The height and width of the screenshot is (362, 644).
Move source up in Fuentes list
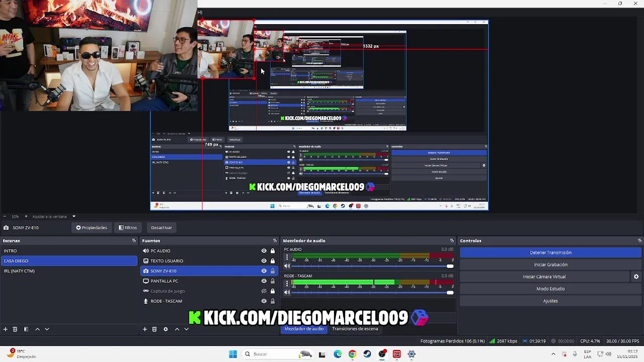(177, 329)
